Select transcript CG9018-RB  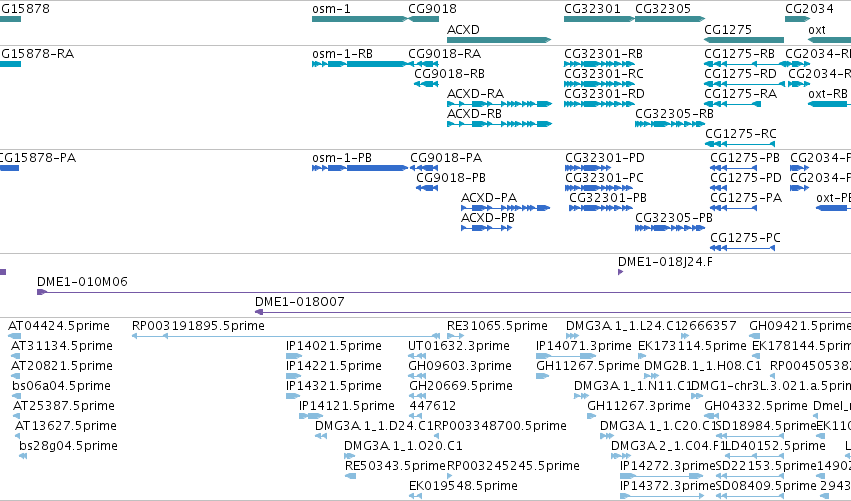(426, 84)
